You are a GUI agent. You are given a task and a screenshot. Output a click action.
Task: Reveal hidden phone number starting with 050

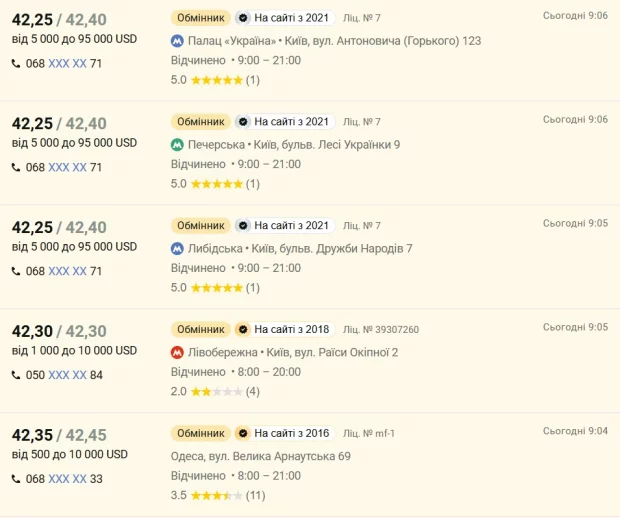(67, 375)
